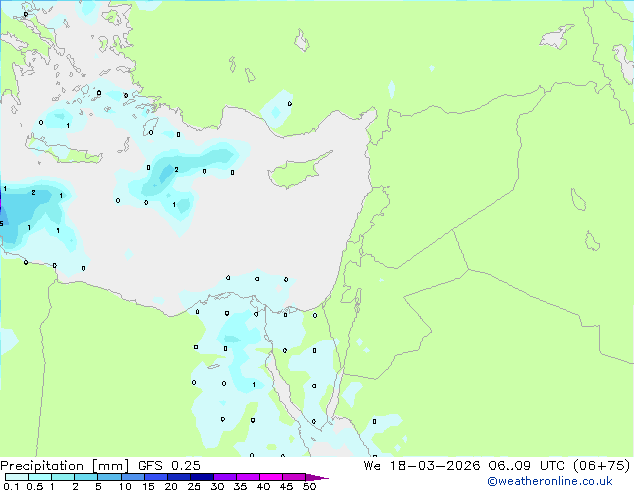Click the "45" legend scale label
Viewport: 634px width, 490px height.
pyautogui.click(x=286, y=486)
